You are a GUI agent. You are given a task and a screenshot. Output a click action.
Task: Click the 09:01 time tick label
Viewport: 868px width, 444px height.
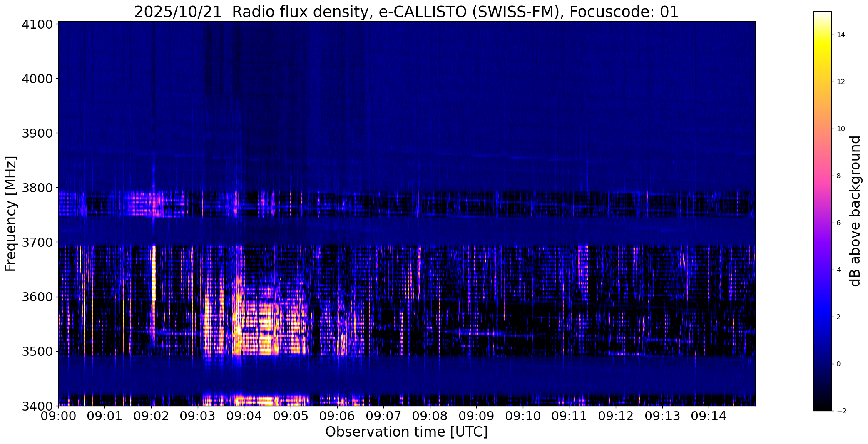(105, 416)
